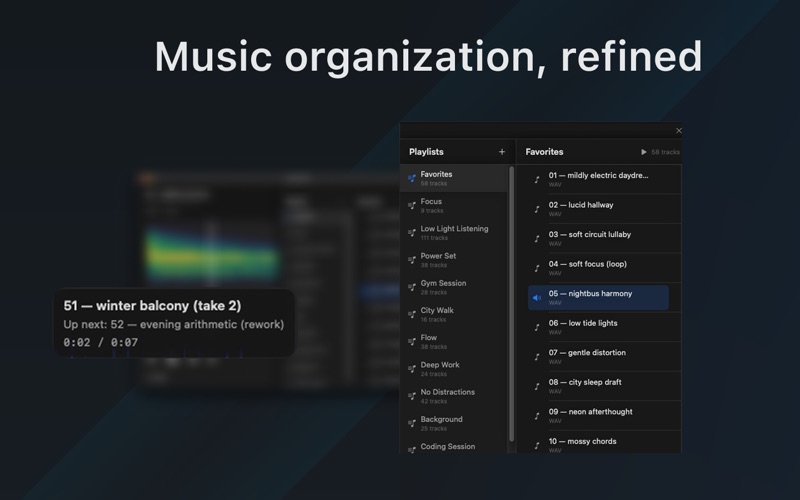This screenshot has height=500, width=800.
Task: Click the playlist icon beside Gym Session
Action: pyautogui.click(x=412, y=287)
